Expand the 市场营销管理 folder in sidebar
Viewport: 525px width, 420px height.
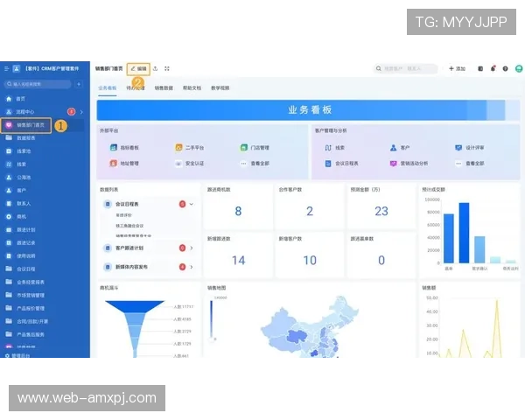point(25,295)
